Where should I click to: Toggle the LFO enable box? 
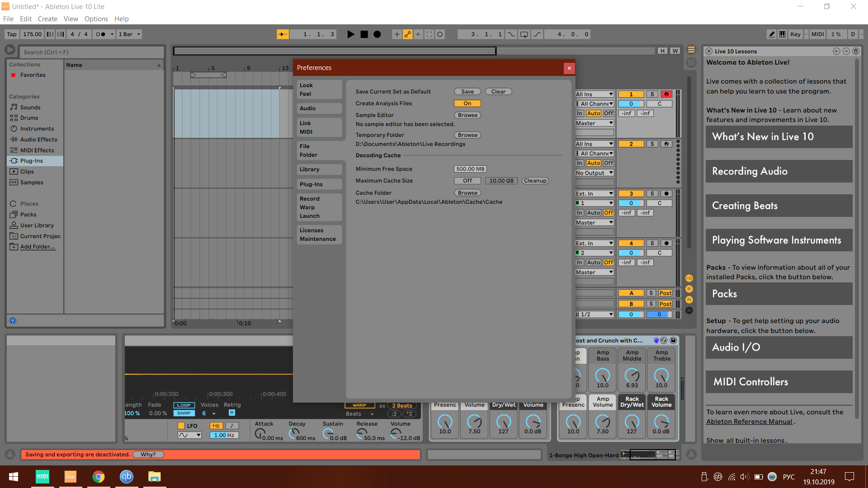click(181, 426)
